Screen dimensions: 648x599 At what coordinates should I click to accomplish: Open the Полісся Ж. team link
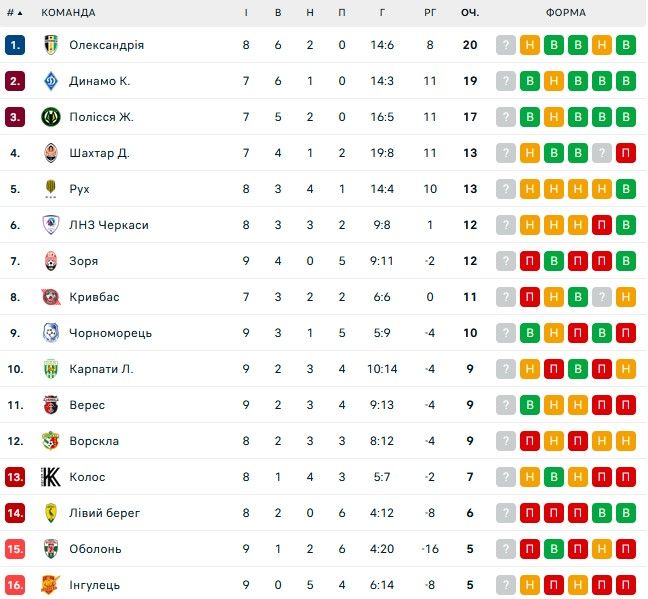click(101, 117)
